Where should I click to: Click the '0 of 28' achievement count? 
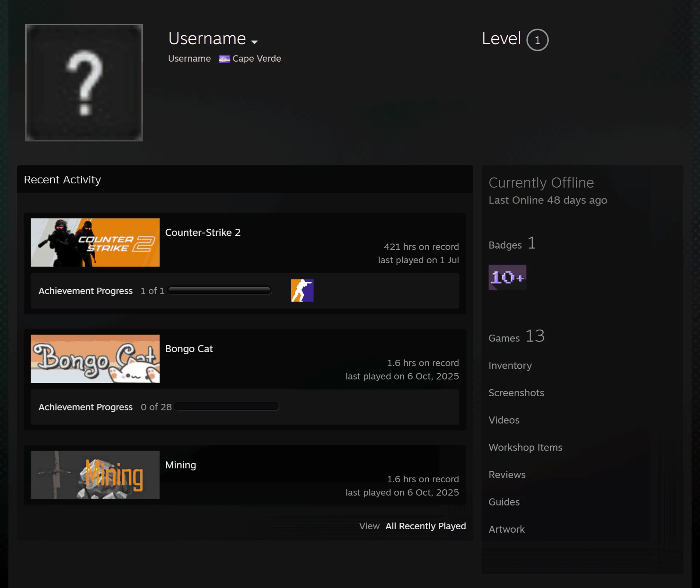click(x=156, y=407)
